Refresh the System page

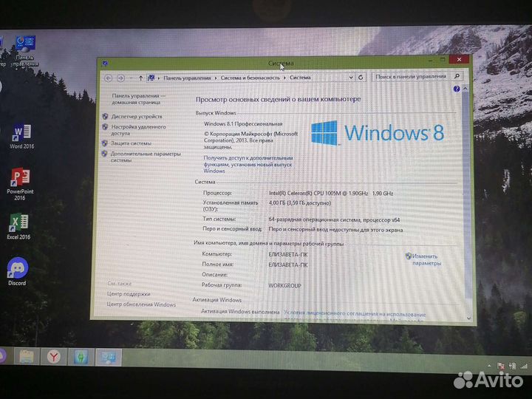pos(361,78)
